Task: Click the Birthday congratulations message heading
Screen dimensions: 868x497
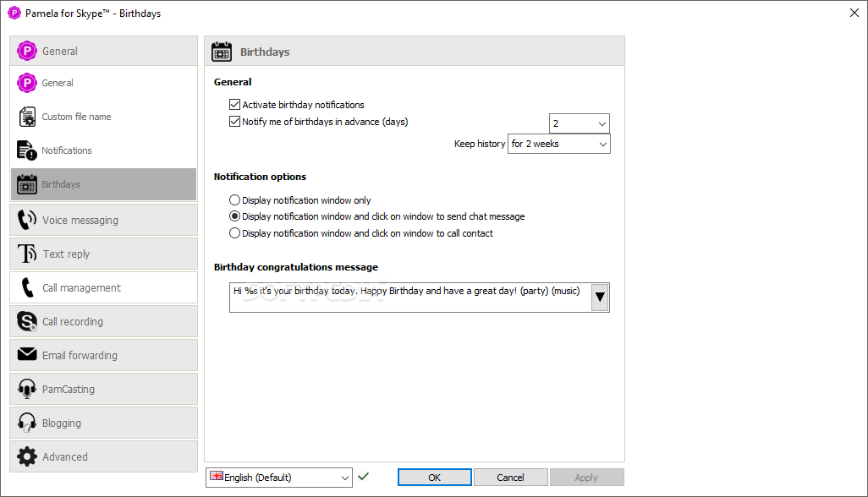Action: coord(295,267)
